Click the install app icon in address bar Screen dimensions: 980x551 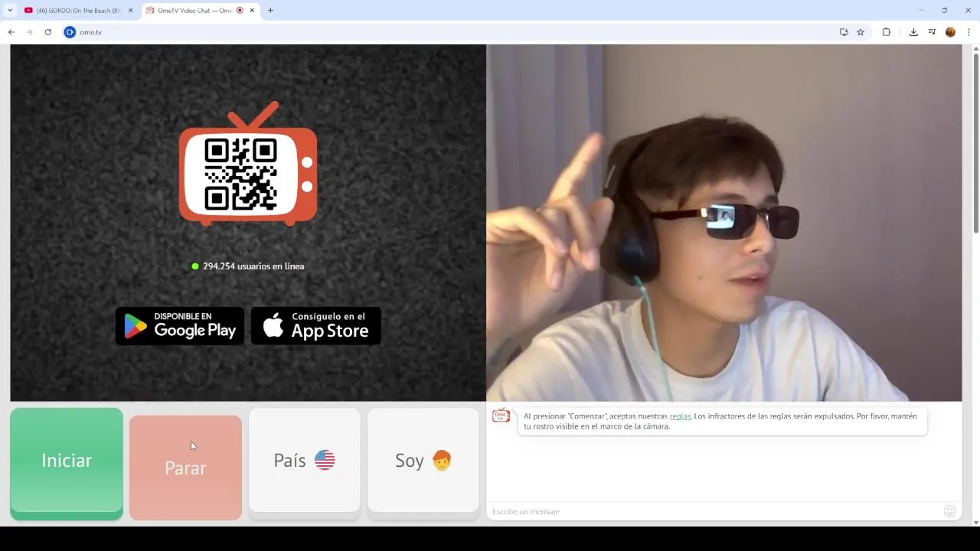pos(844,32)
